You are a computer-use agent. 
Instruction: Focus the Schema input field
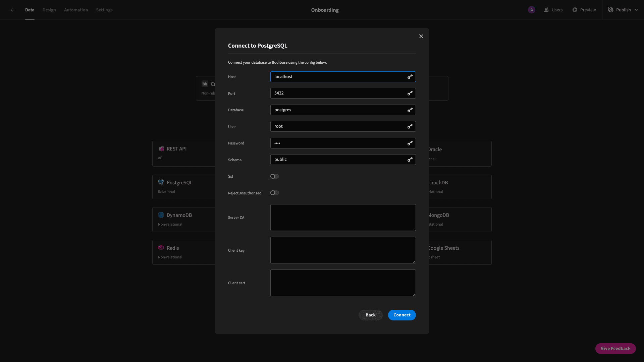343,160
